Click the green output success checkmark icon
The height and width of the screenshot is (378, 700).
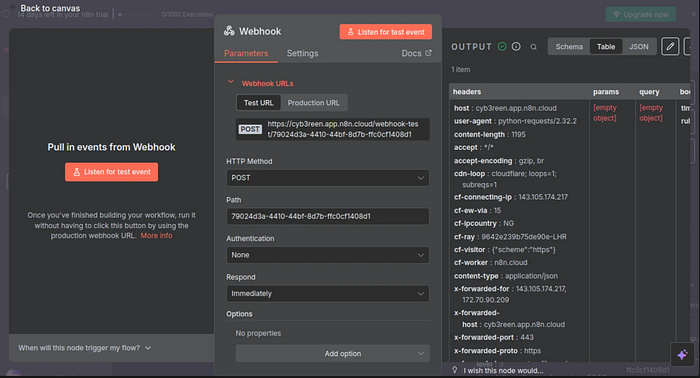502,46
